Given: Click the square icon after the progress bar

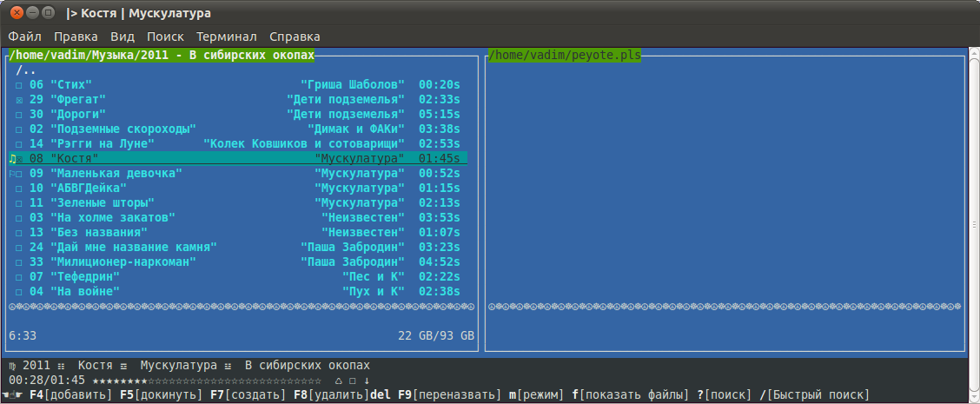Looking at the screenshot, I should point(353,381).
